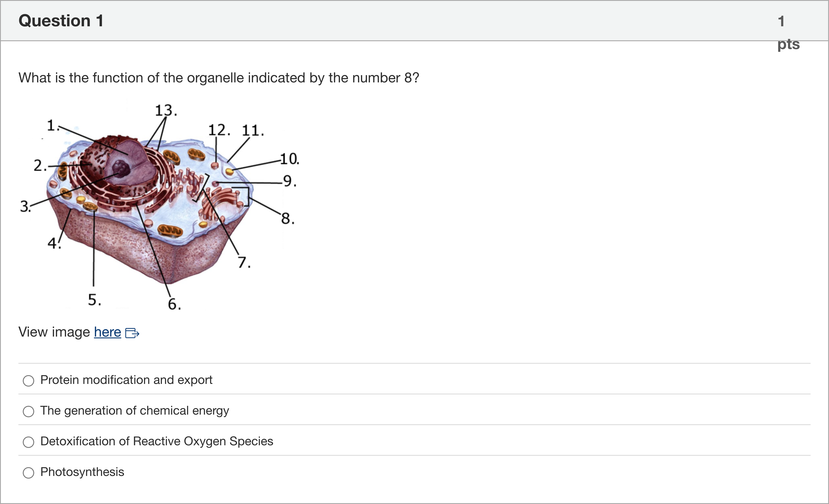Click label 12 on the diagram
This screenshot has height=504, width=829.
pyautogui.click(x=219, y=130)
